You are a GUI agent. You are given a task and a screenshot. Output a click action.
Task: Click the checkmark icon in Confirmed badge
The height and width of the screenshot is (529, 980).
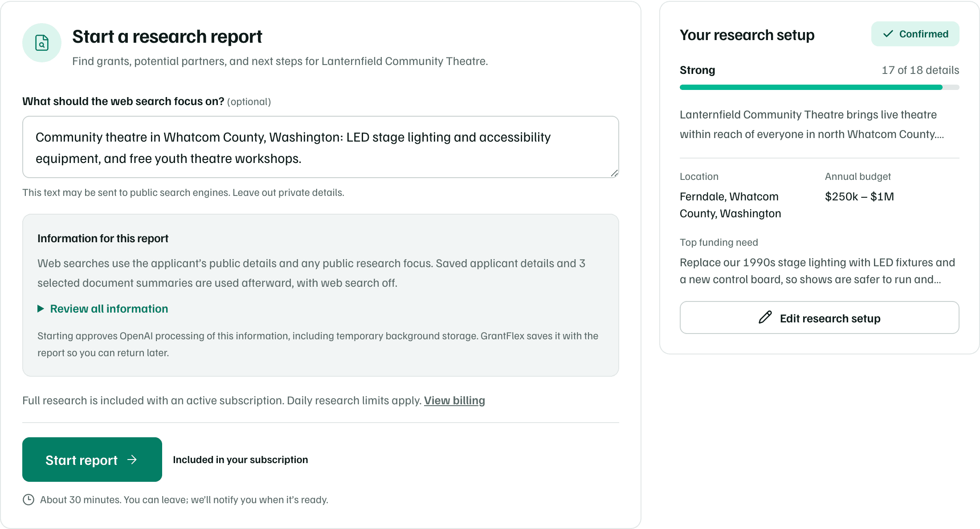pos(888,34)
